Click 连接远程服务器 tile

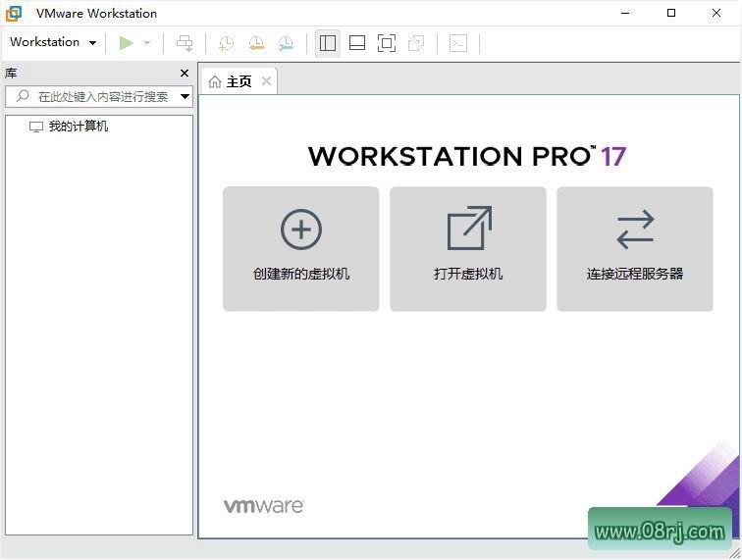click(x=635, y=249)
